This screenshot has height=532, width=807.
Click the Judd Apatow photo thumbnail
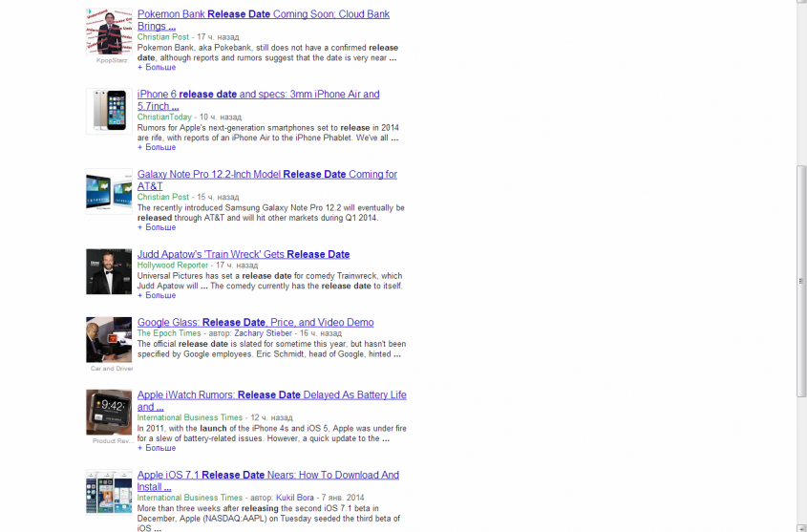pyautogui.click(x=109, y=271)
